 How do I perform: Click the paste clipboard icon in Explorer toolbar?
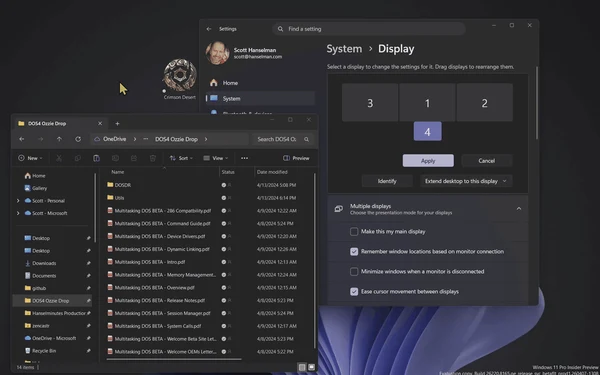click(x=96, y=158)
